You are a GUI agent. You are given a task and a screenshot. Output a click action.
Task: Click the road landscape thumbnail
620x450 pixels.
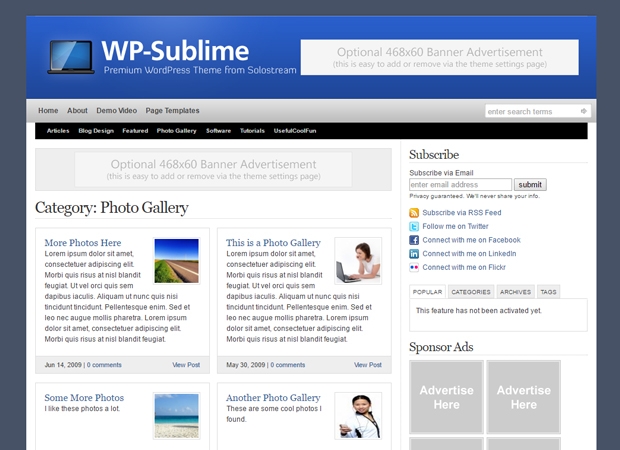click(177, 261)
